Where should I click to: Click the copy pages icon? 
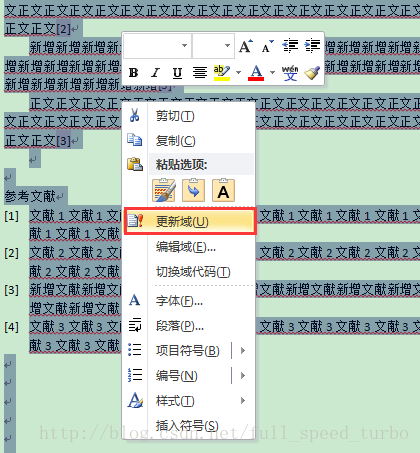click(135, 140)
